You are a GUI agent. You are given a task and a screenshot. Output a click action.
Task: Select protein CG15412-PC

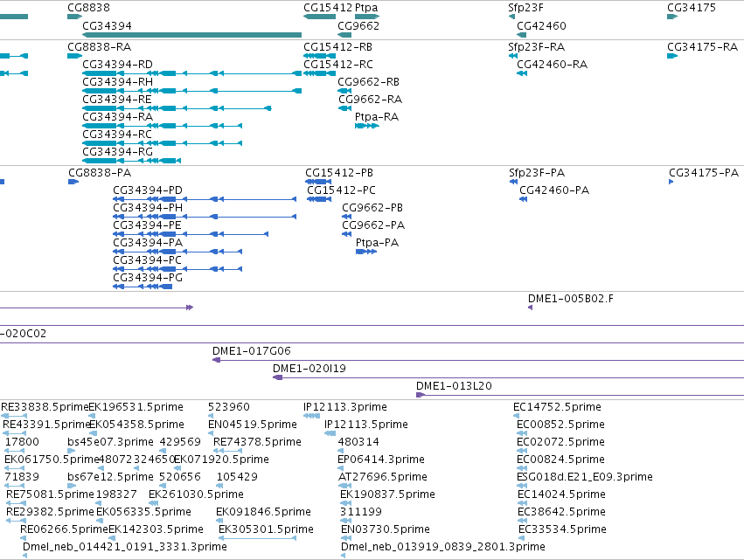pyautogui.click(x=341, y=190)
